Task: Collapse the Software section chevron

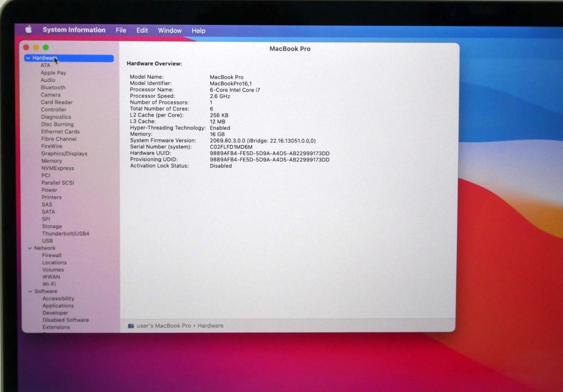Action: [30, 291]
